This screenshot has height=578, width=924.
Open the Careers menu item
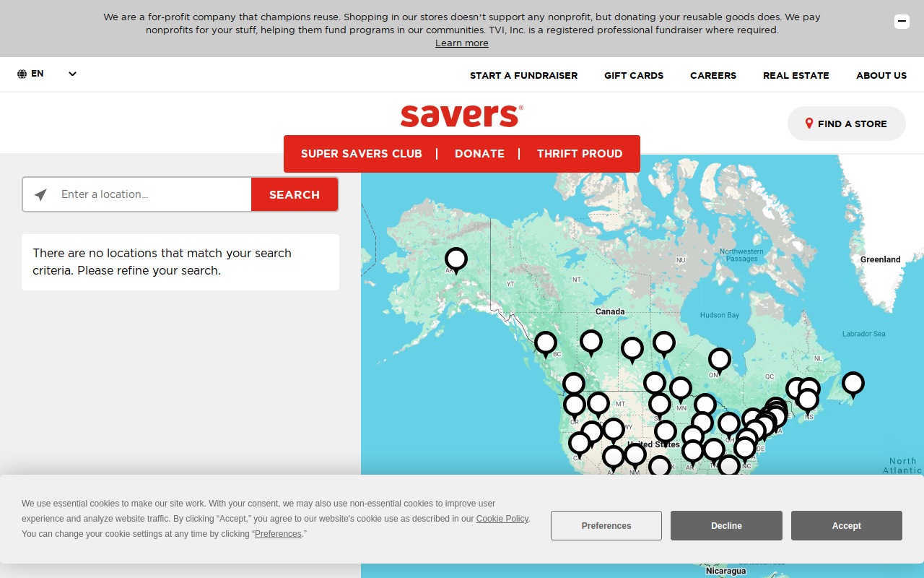713,75
